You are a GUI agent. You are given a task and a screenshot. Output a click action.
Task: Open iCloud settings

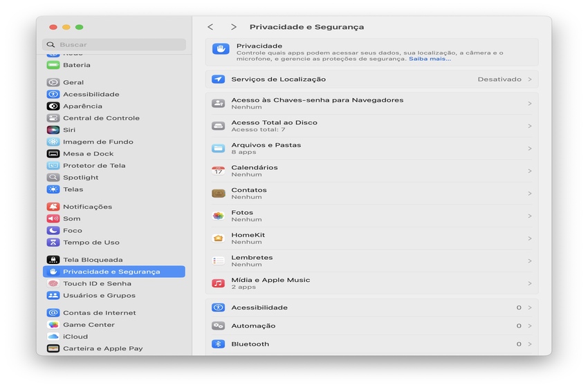tap(114, 337)
